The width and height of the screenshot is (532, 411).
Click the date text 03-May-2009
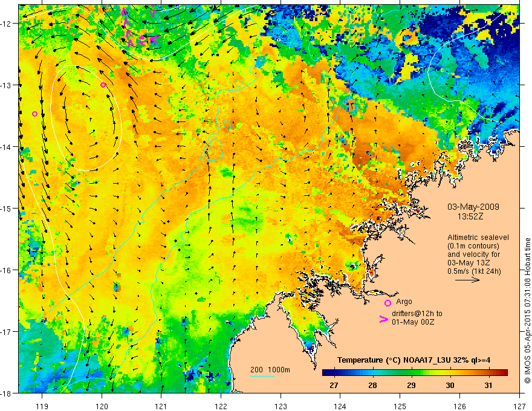point(473,207)
